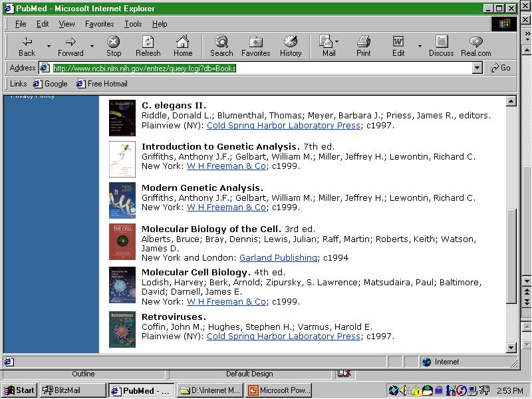Open the Google link in Links bar
Image resolution: width=532 pixels, height=399 pixels.
[x=51, y=84]
